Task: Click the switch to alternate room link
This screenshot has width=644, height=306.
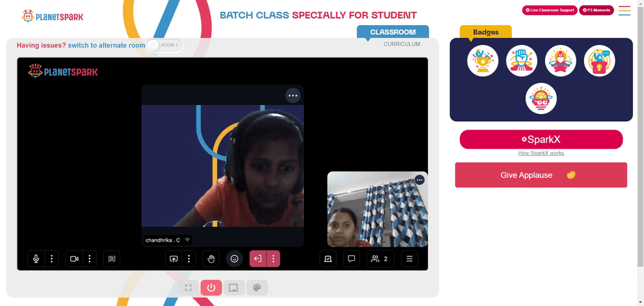Action: coord(106,45)
